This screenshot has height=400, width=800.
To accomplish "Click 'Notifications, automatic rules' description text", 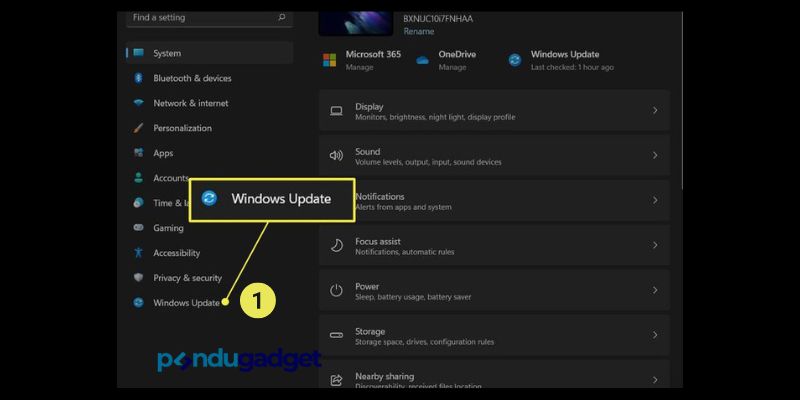I will [405, 252].
